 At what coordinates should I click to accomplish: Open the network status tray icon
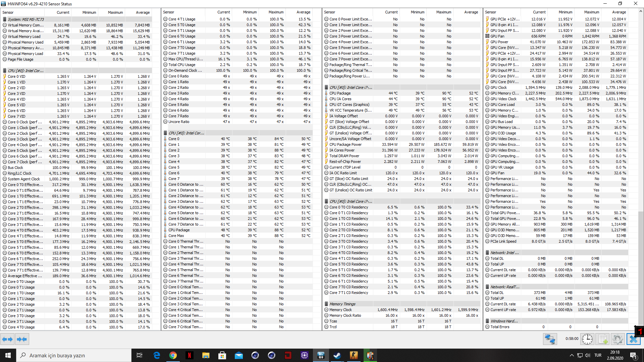580,355
